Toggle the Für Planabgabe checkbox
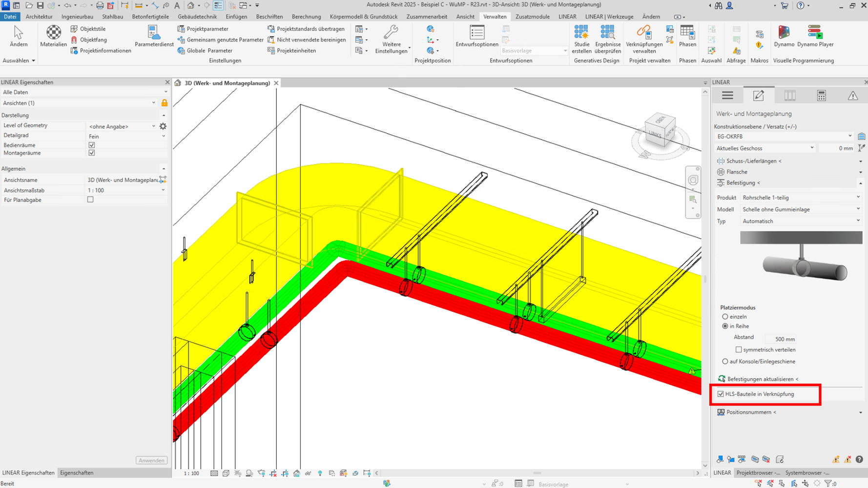 pyautogui.click(x=90, y=200)
